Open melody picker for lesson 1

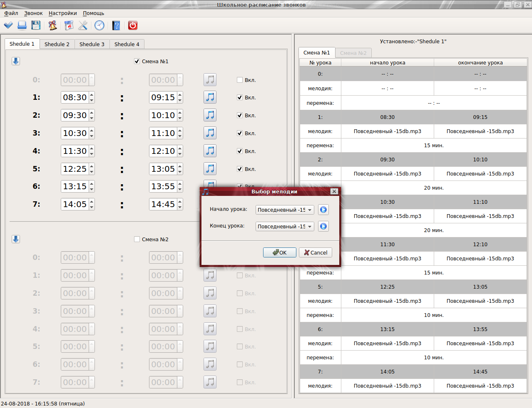[210, 97]
